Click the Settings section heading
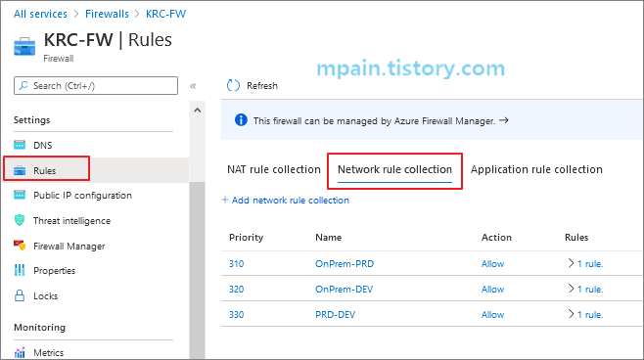Image resolution: width=644 pixels, height=360 pixels. tap(31, 120)
